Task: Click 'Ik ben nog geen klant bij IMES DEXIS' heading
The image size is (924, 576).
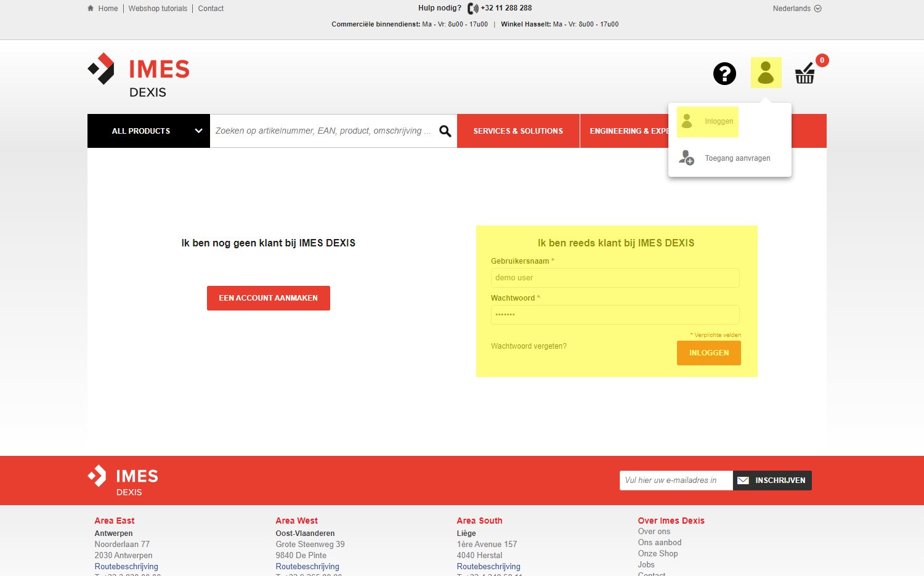Action: [x=269, y=243]
